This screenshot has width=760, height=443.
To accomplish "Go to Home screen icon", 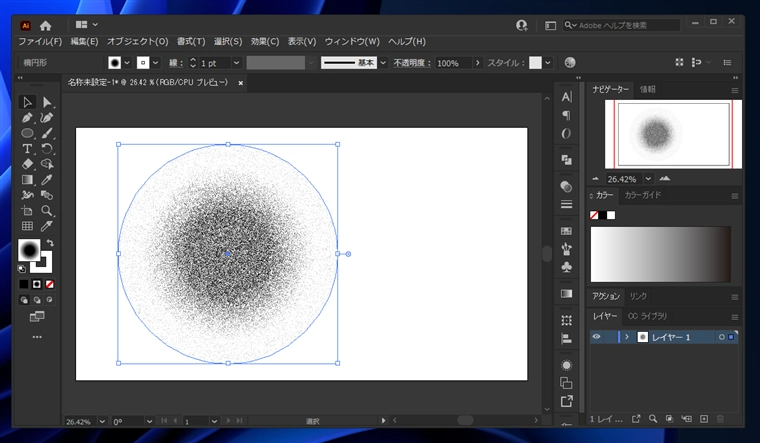I will tap(46, 25).
